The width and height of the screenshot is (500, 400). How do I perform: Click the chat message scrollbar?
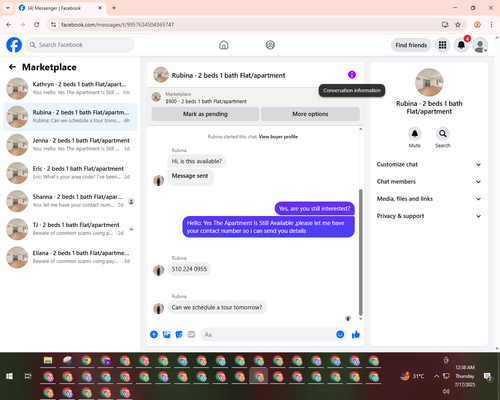point(360,252)
